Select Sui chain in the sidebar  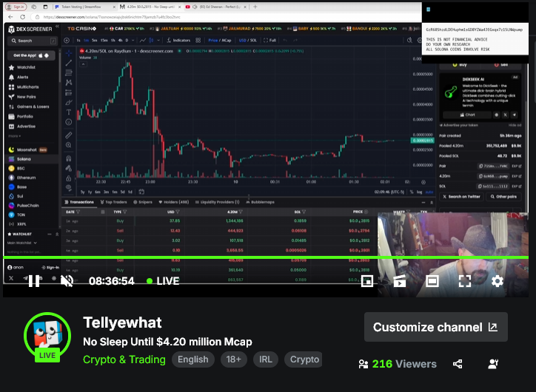tap(16, 196)
